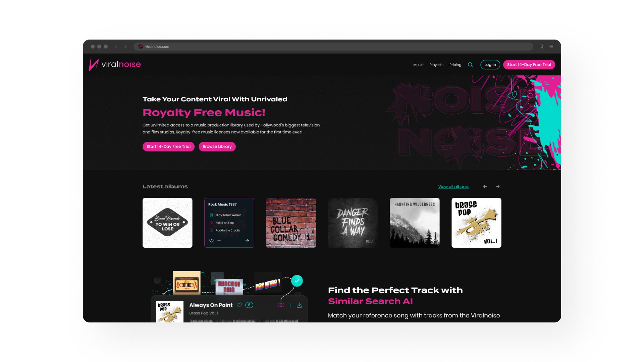644x362 pixels.
Task: Go back with the browser back arrow
Action: 115,47
